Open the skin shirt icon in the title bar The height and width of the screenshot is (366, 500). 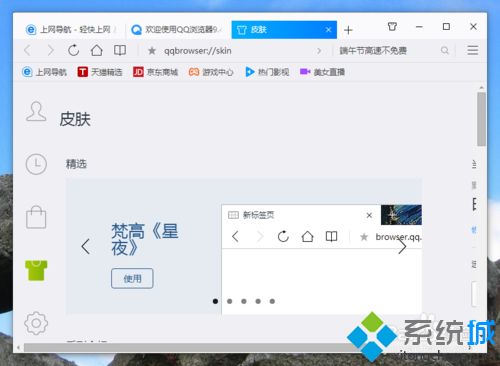click(392, 26)
